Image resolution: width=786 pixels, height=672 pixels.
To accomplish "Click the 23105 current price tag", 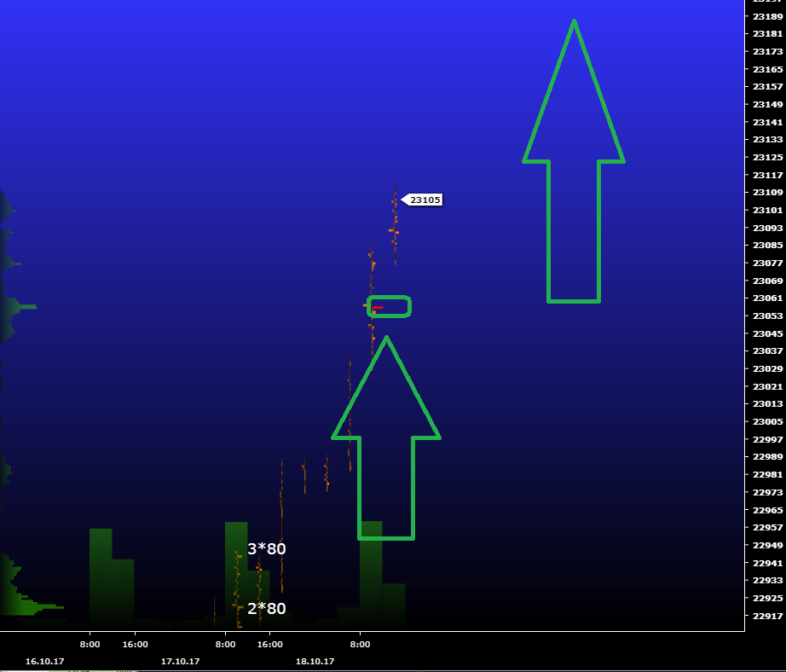I will (422, 200).
